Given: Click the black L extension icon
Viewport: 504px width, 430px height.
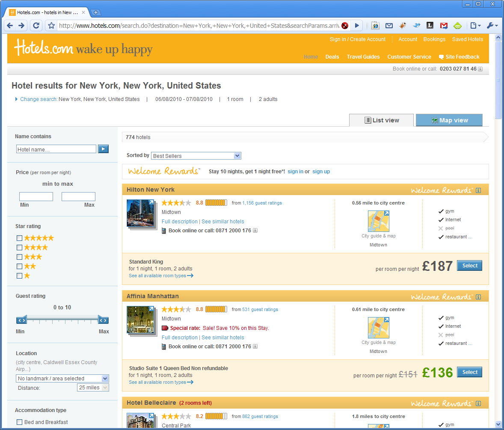Looking at the screenshot, I should (x=430, y=25).
